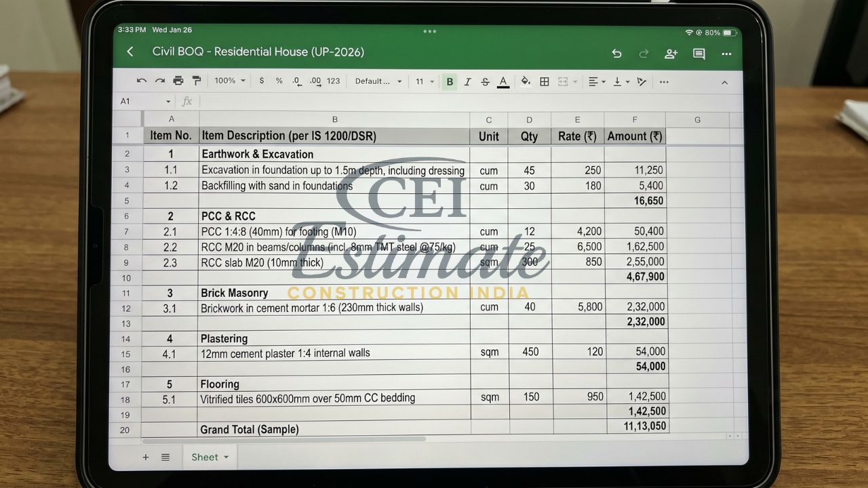Open the Default font dropdown
The image size is (868, 488).
[x=378, y=81]
